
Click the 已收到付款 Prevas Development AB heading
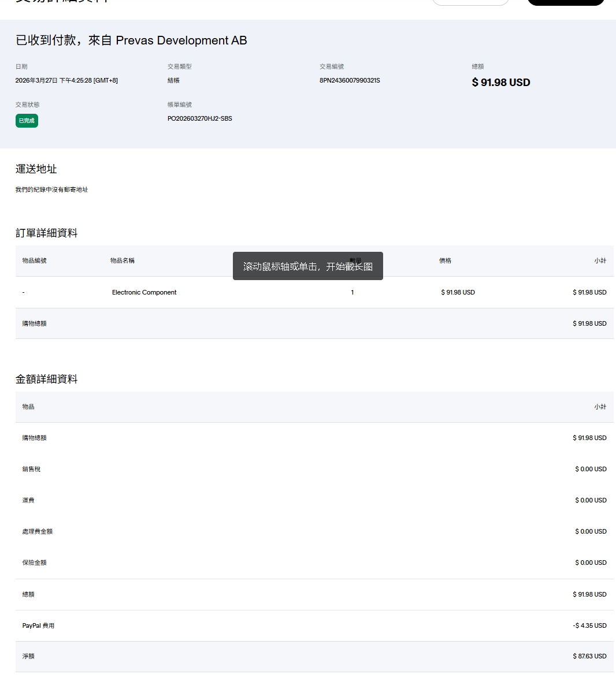tap(131, 40)
